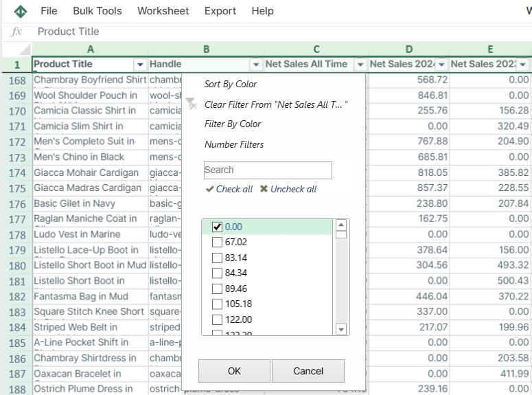532x395 pixels.
Task: Select column C header
Action: click(316, 49)
